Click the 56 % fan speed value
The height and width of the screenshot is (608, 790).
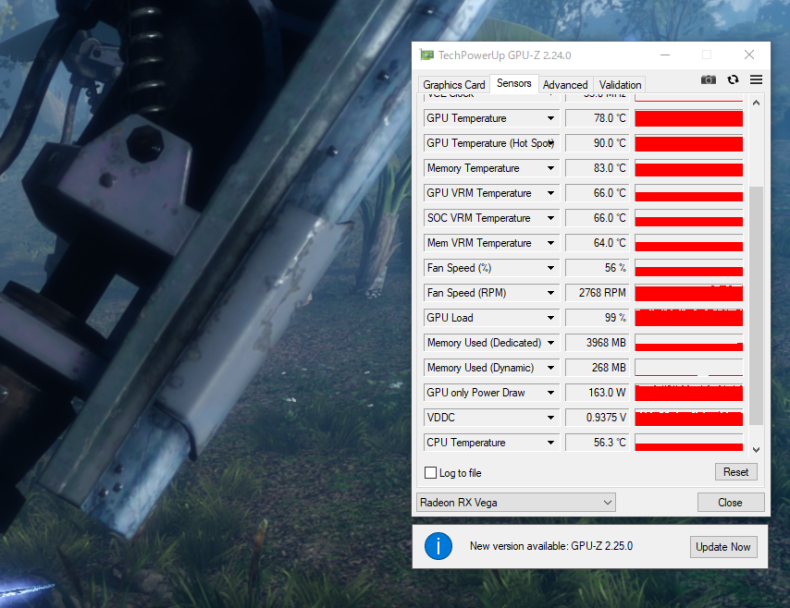click(x=597, y=268)
